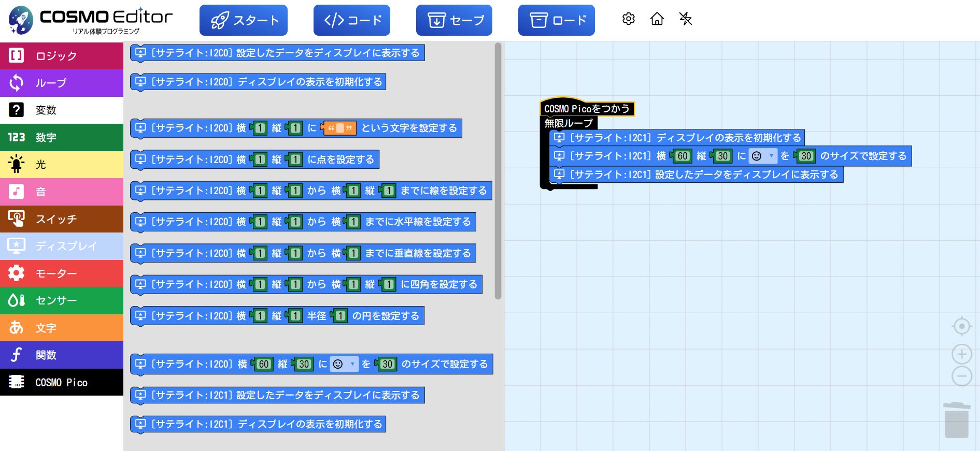The width and height of the screenshot is (980, 451).
Task: Click the 光 category light bulb icon
Action: click(x=17, y=164)
